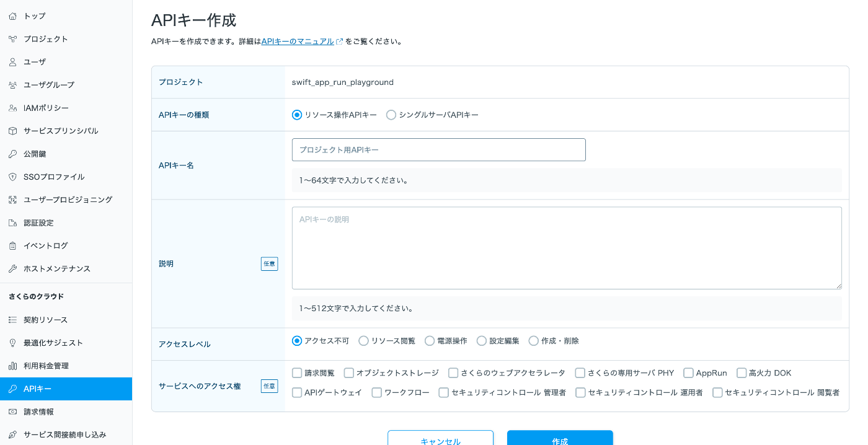Choose 設定編集 access level
This screenshot has height=445, width=868.
[x=482, y=341]
